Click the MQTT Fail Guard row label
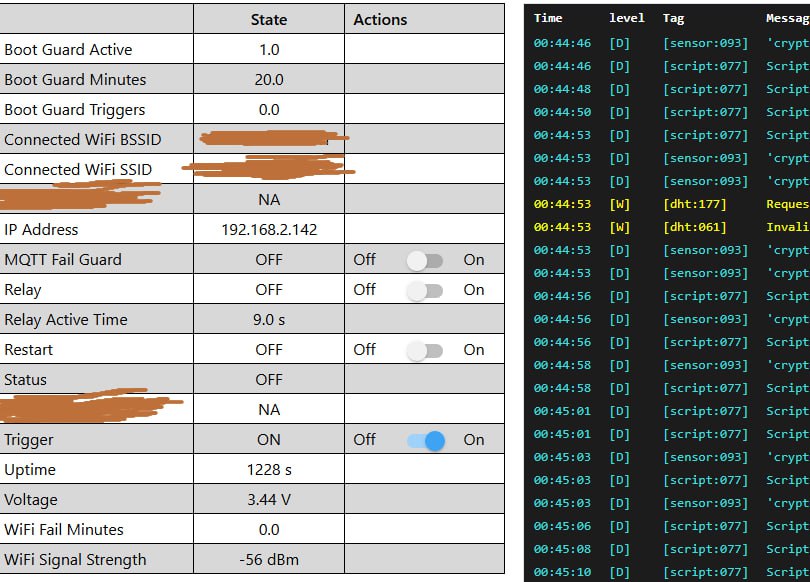 [x=63, y=259]
